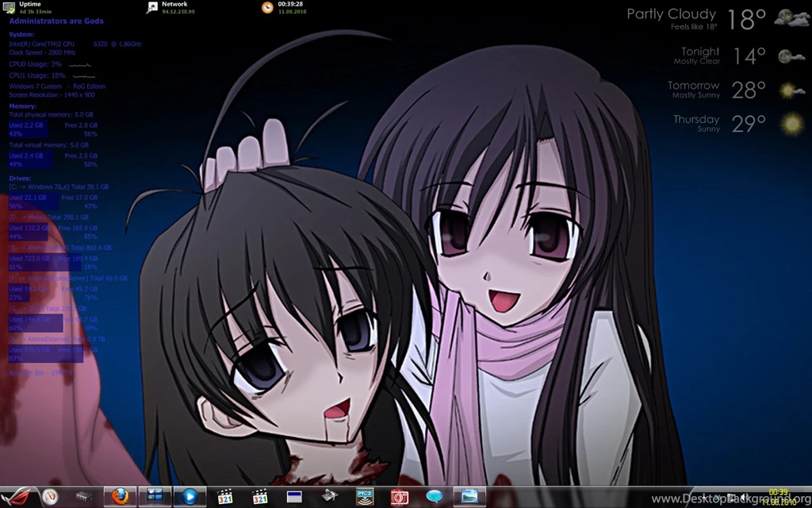The image size is (812, 508).
Task: Click the C: drive 'Total 39.1 GB' line
Action: [x=59, y=187]
